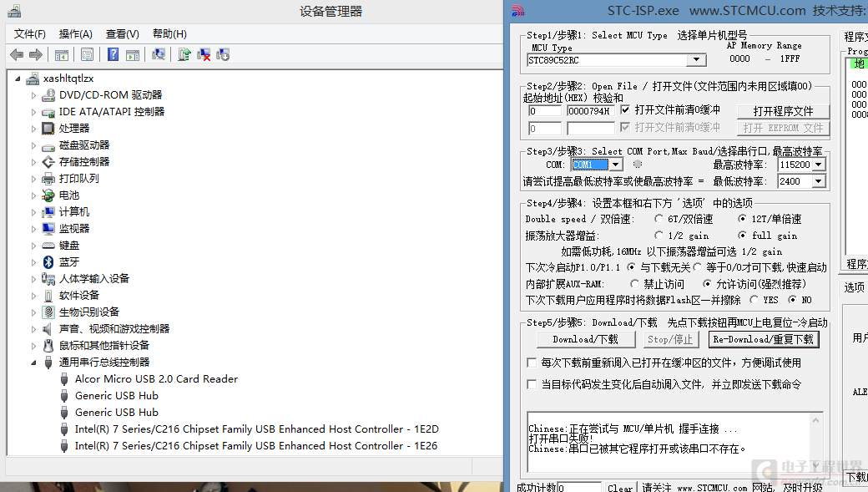Click the Disable device down-arrow toolbar icon

[x=223, y=54]
